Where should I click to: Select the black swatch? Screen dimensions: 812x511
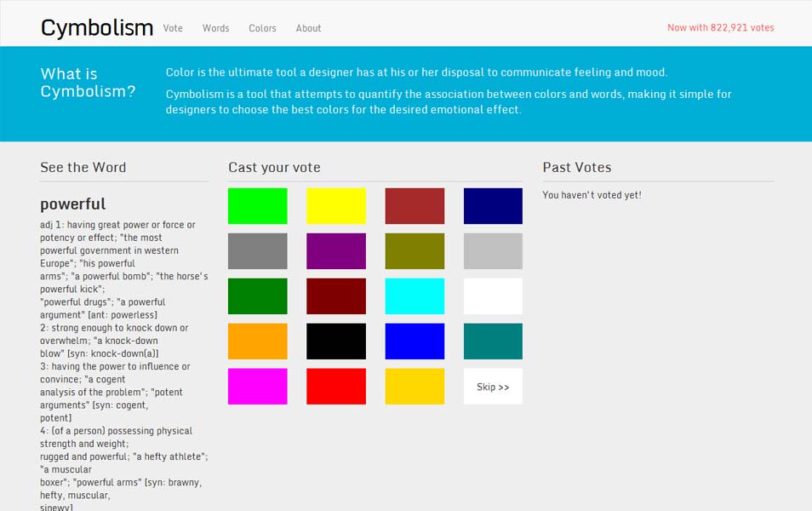click(336, 342)
